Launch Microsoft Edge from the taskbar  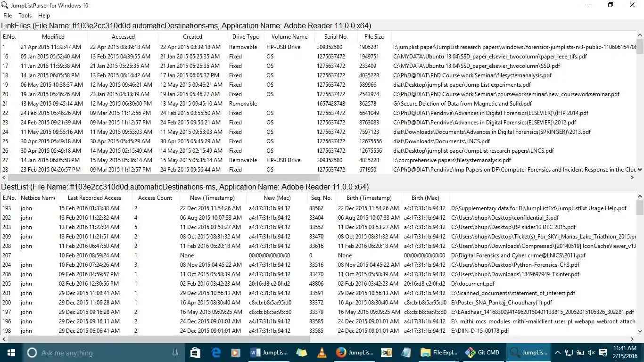(x=216, y=353)
